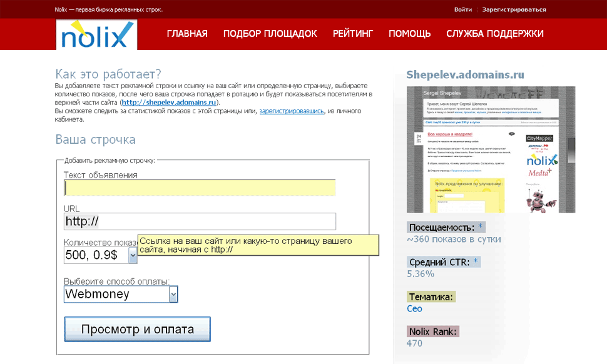Screen dimensions: 607x364
Task: Go to ПОДБОР ПЛОЩАДОК page
Action: pos(270,34)
